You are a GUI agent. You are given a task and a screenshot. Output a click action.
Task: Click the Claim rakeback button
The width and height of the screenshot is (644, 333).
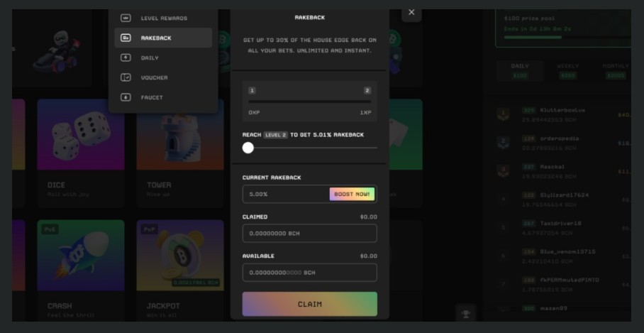point(309,304)
